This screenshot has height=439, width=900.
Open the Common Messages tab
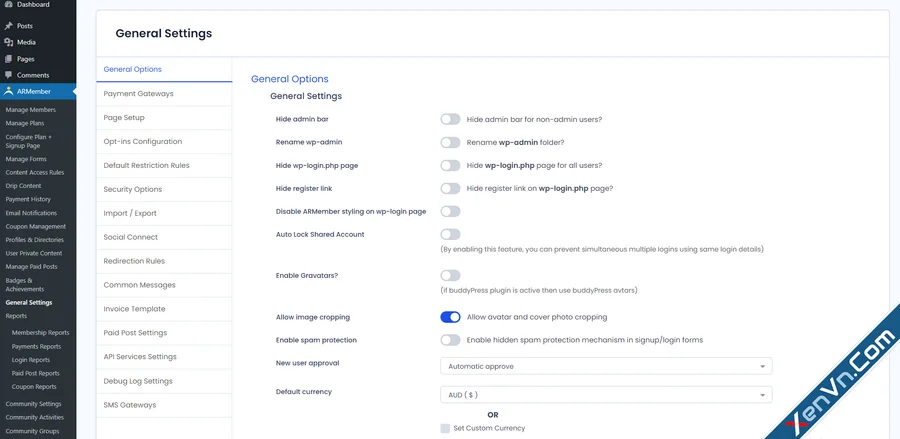164,285
